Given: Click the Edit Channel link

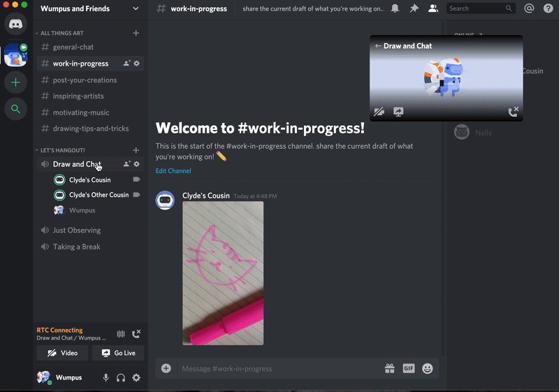Looking at the screenshot, I should point(173,170).
